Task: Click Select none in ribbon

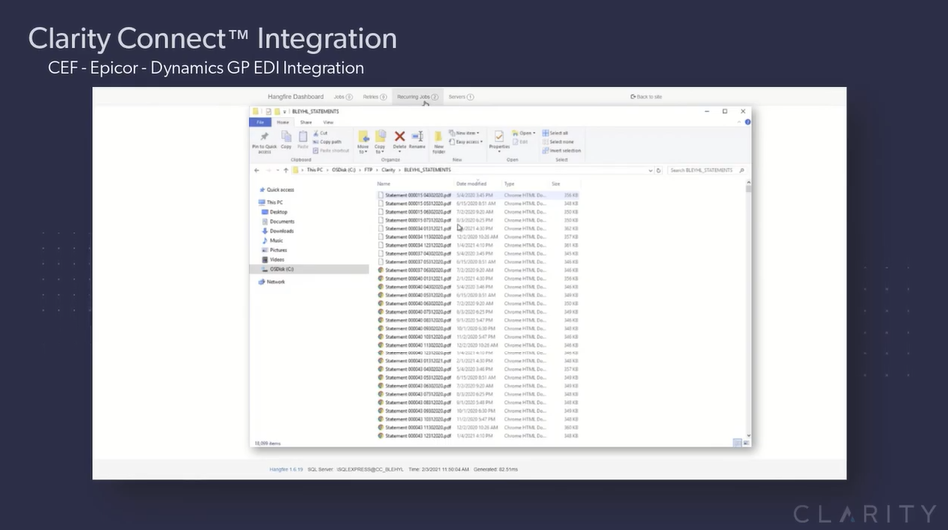Action: [x=559, y=141]
